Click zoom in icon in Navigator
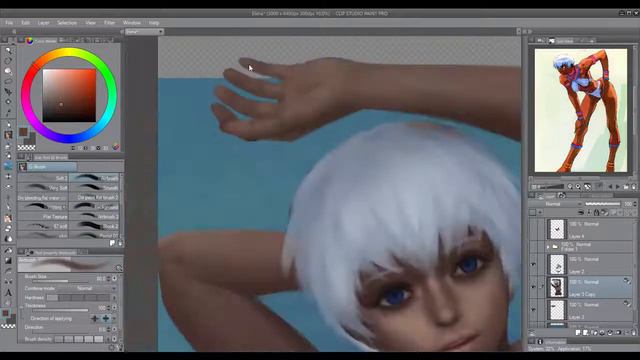This screenshot has height=360, width=640. pyautogui.click(x=578, y=187)
